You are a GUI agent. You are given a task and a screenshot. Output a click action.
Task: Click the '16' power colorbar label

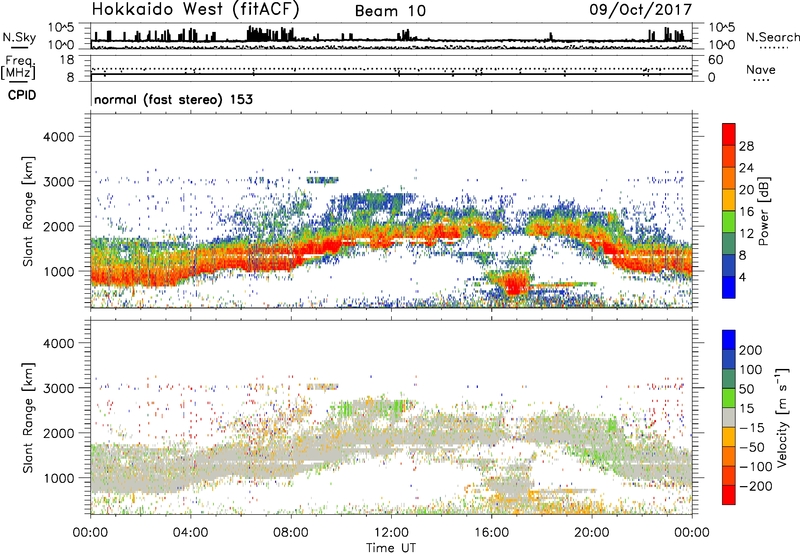pyautogui.click(x=746, y=212)
